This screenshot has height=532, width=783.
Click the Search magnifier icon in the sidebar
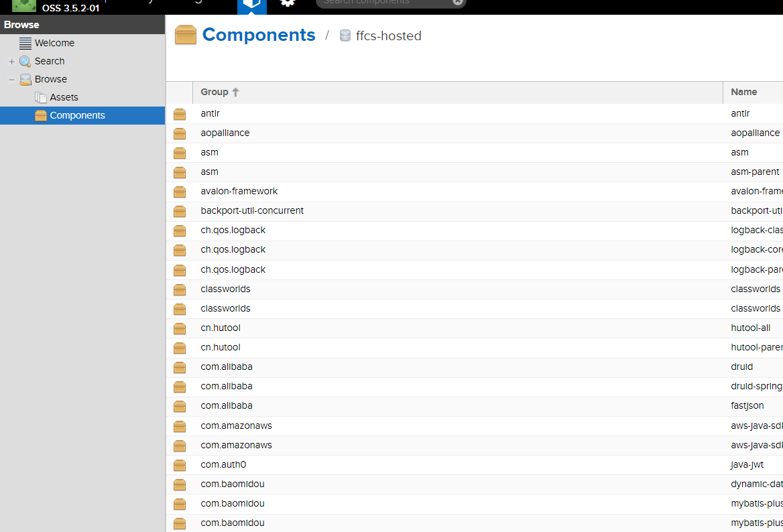pyautogui.click(x=25, y=61)
